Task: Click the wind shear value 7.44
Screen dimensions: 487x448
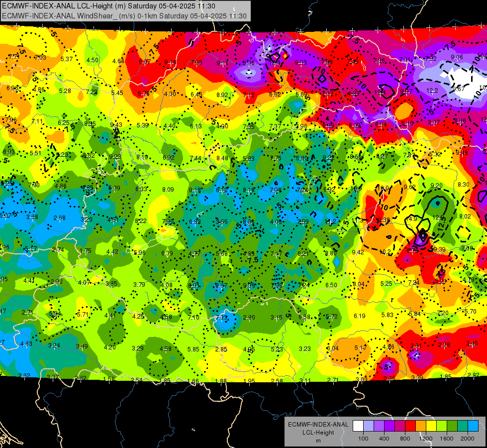Action: click(x=195, y=158)
